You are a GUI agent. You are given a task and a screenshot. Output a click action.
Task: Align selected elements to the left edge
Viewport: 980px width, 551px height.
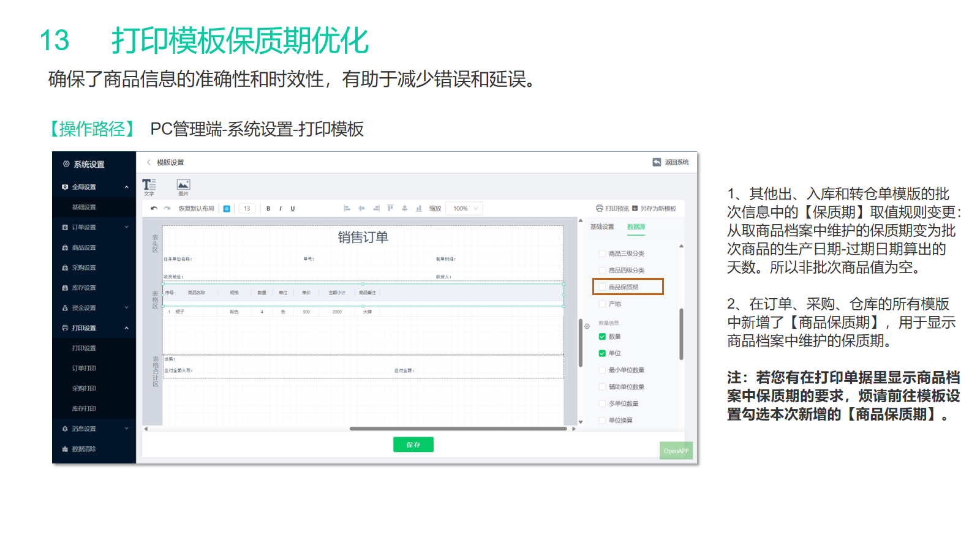[347, 208]
